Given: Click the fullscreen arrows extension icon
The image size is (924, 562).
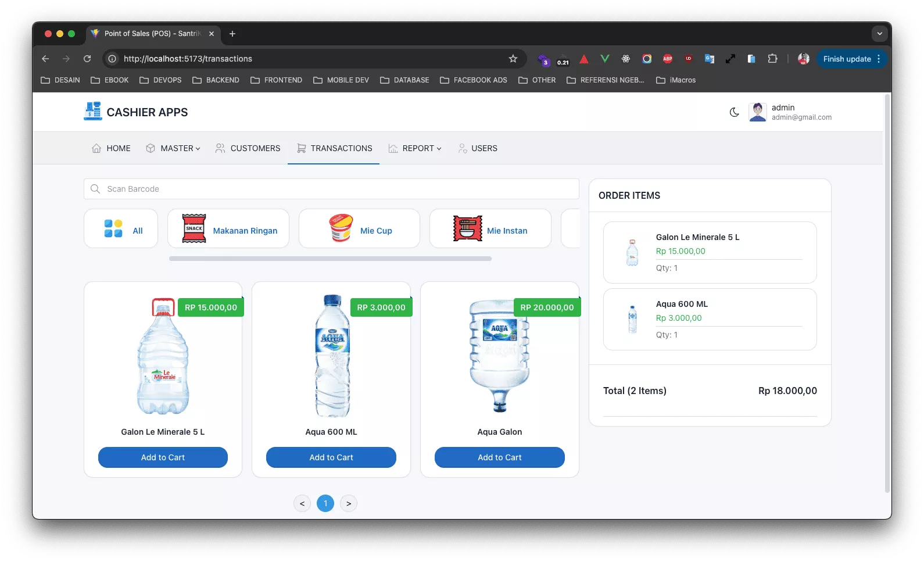Looking at the screenshot, I should [730, 59].
